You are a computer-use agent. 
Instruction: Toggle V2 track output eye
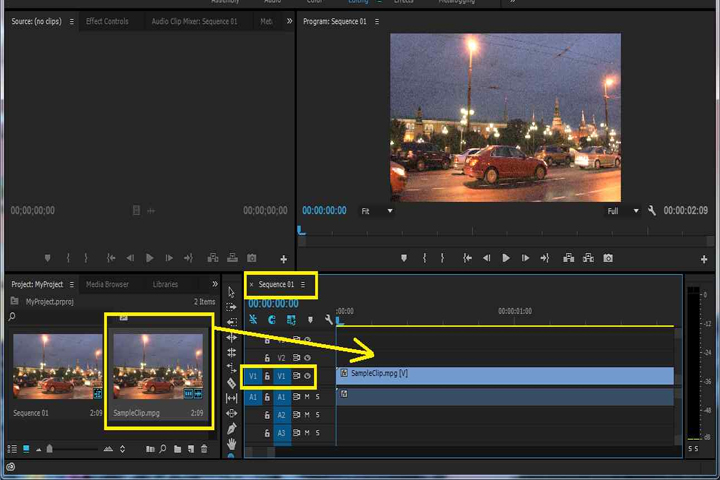coord(308,358)
